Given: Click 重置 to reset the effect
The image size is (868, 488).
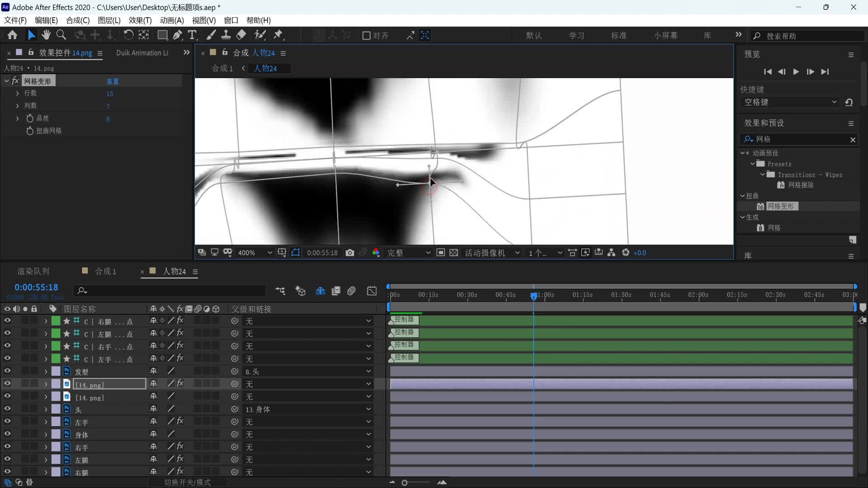Looking at the screenshot, I should pyautogui.click(x=113, y=81).
